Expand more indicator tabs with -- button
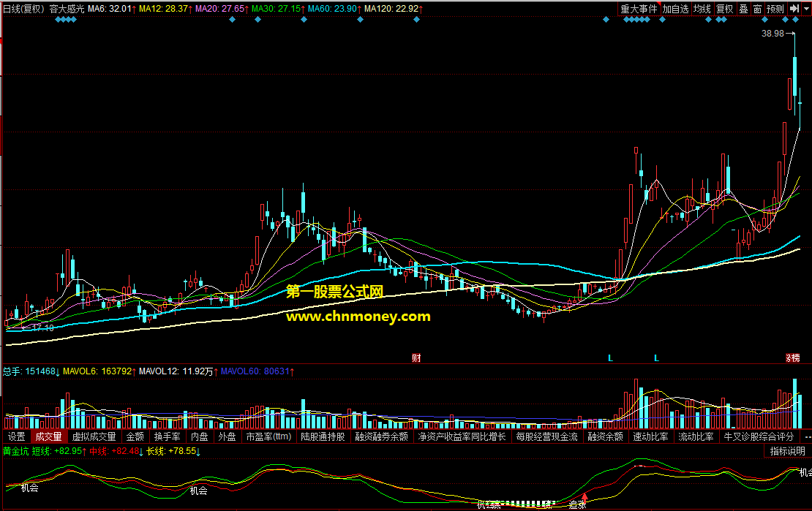This screenshot has width=812, height=511. (x=806, y=437)
